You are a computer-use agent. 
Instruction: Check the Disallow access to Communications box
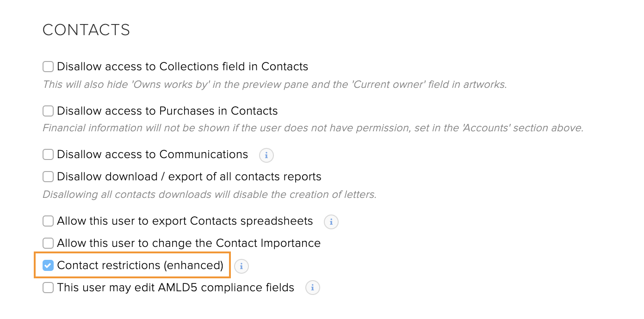[48, 154]
